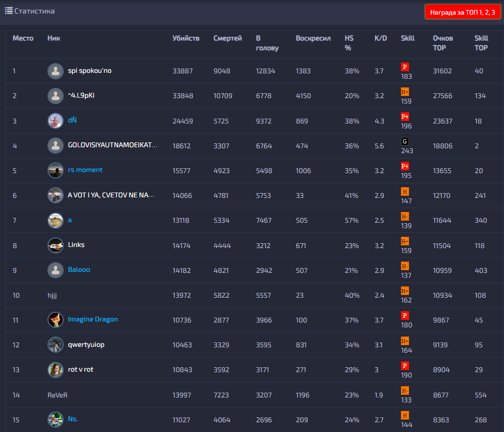Click the Убийств column header
The width and height of the screenshot is (504, 432).
click(x=186, y=38)
